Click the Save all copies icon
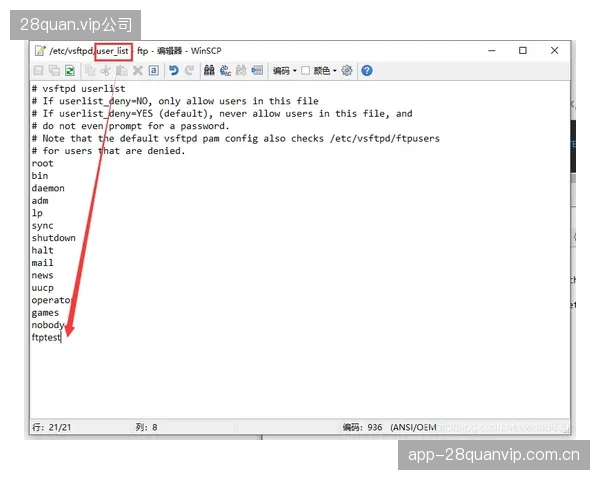Screen dimensions: 600x480 (54, 70)
